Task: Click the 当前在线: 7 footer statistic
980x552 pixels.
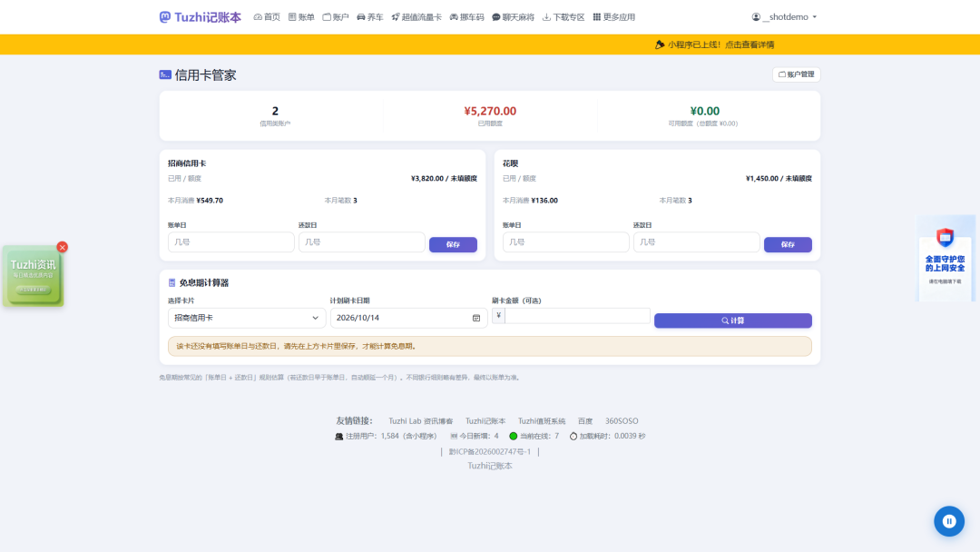Action: pos(534,437)
